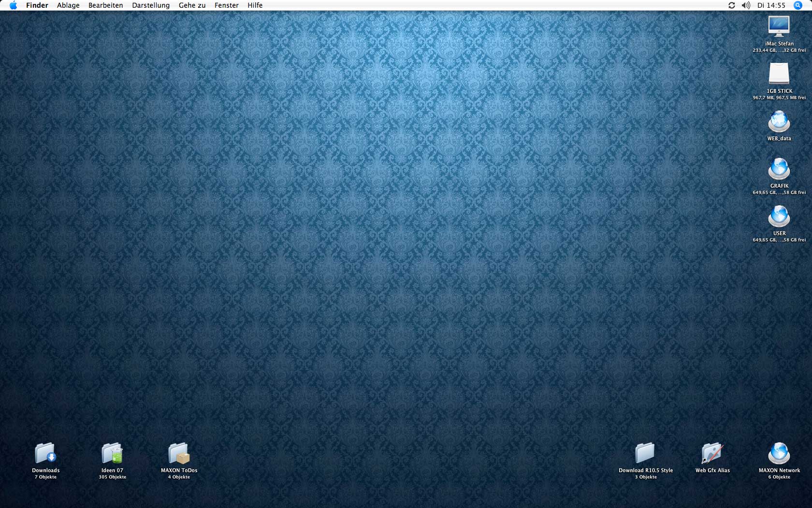812x508 pixels.
Task: Click the 305 Objekte info text
Action: pyautogui.click(x=112, y=477)
